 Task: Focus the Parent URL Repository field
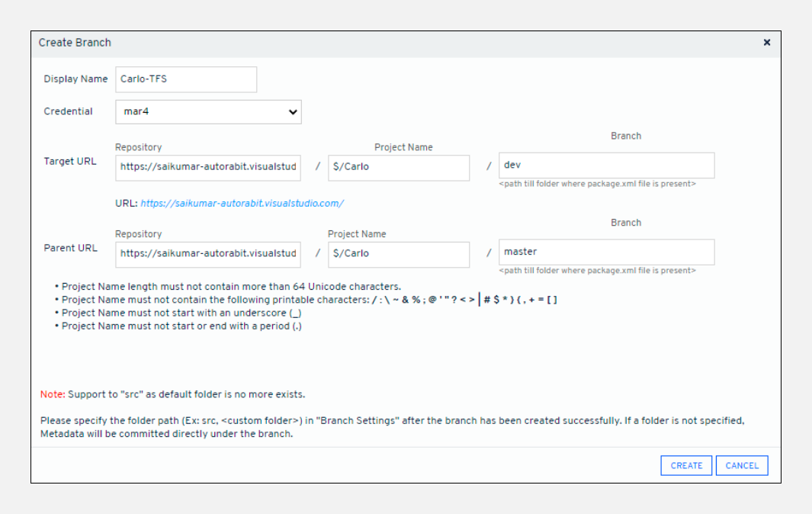(x=208, y=254)
